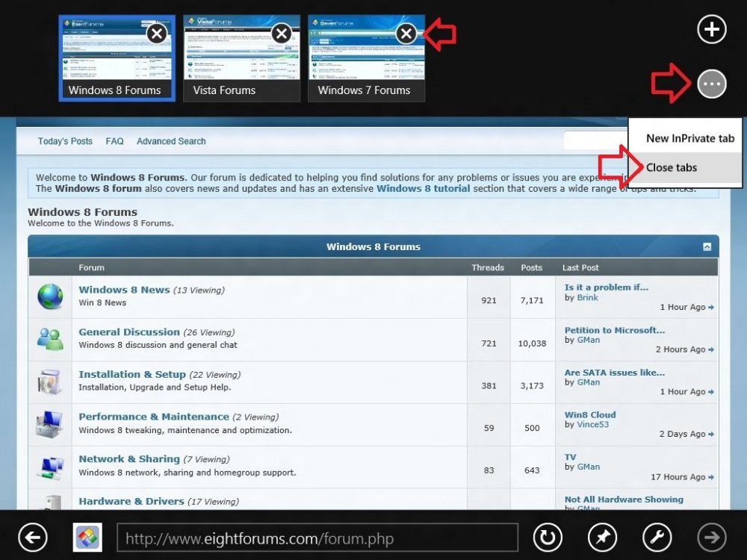Click the post count 10,038
747x560 pixels.
pyautogui.click(x=532, y=343)
